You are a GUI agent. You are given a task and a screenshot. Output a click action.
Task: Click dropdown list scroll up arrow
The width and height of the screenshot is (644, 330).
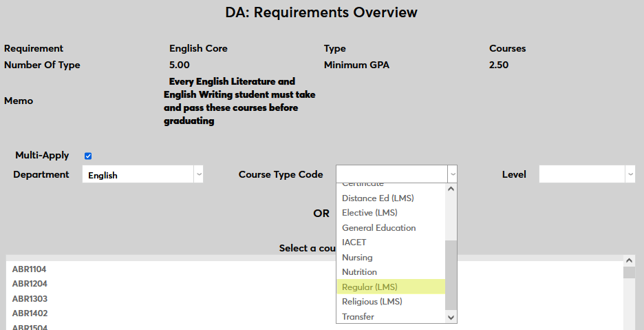click(x=451, y=189)
